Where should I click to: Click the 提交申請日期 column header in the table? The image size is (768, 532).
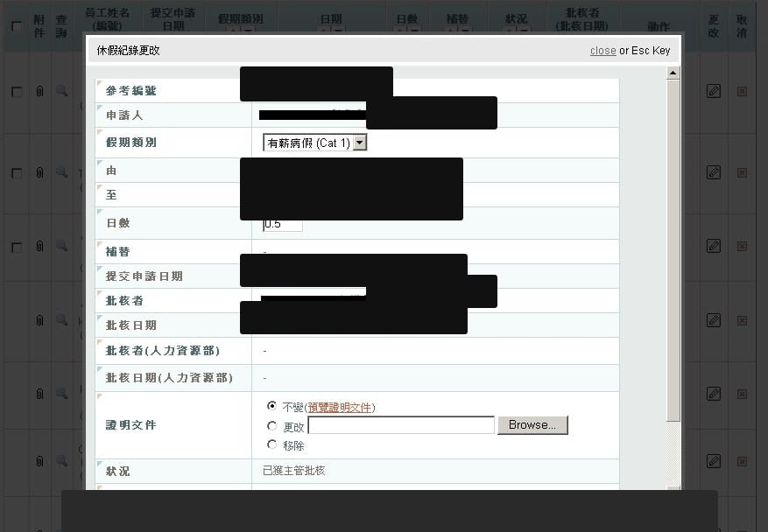coord(173,19)
